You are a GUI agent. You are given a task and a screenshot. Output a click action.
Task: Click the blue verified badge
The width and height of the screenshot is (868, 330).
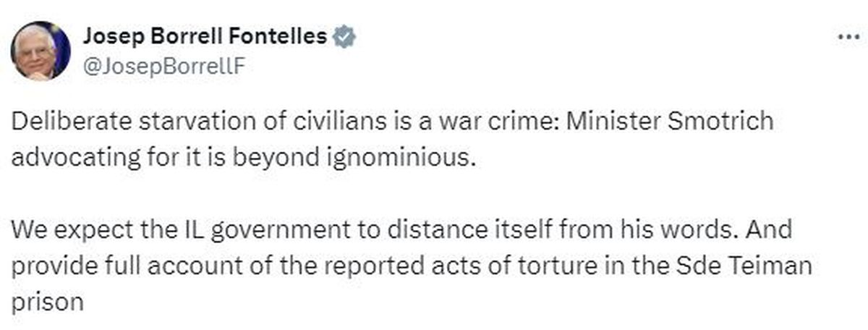(344, 36)
